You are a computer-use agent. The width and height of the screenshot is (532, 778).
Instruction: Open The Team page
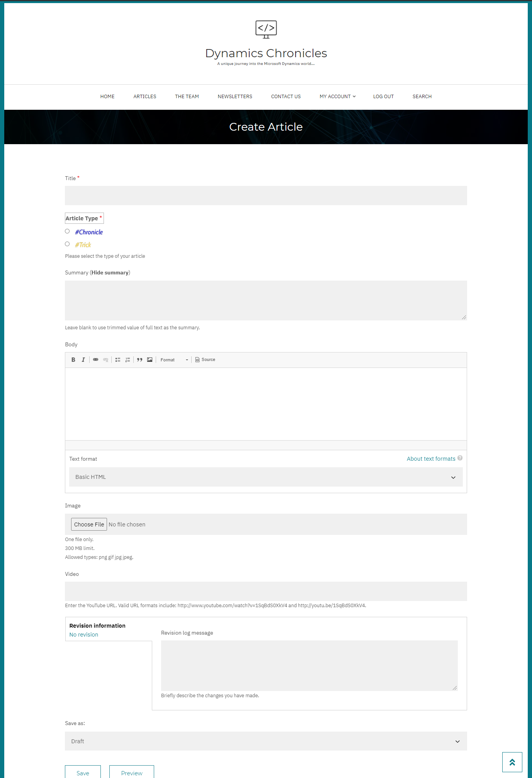(187, 97)
